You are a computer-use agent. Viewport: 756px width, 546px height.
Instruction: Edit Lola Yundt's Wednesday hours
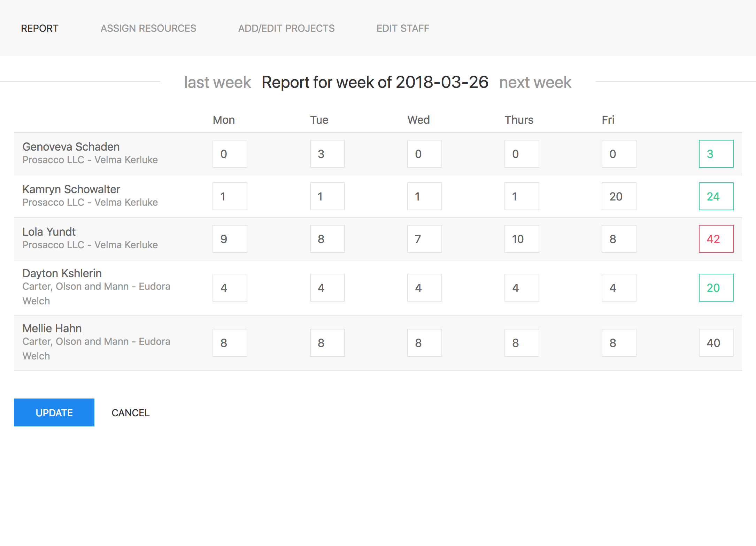click(425, 239)
